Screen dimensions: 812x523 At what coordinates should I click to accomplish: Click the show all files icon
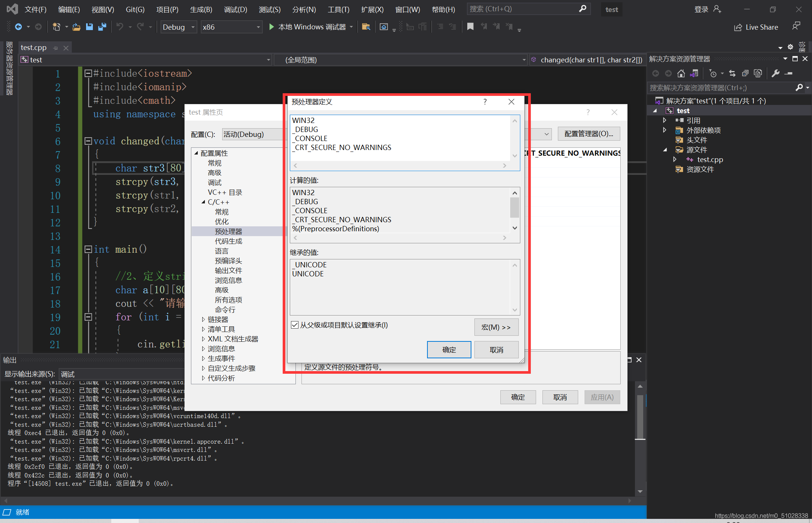pos(758,73)
